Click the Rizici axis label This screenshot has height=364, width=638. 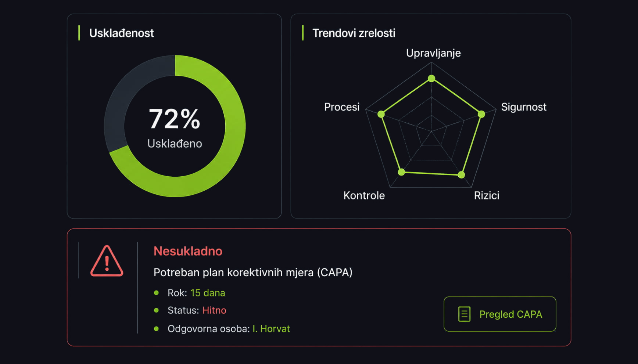487,195
